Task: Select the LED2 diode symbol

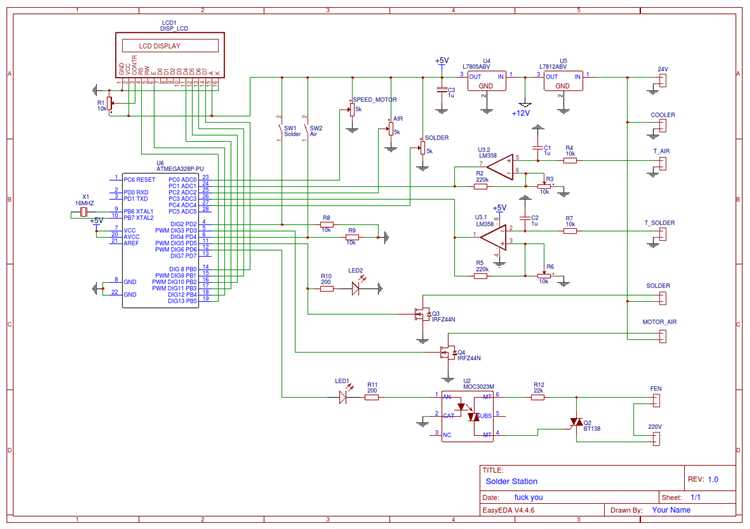Action: [x=355, y=289]
